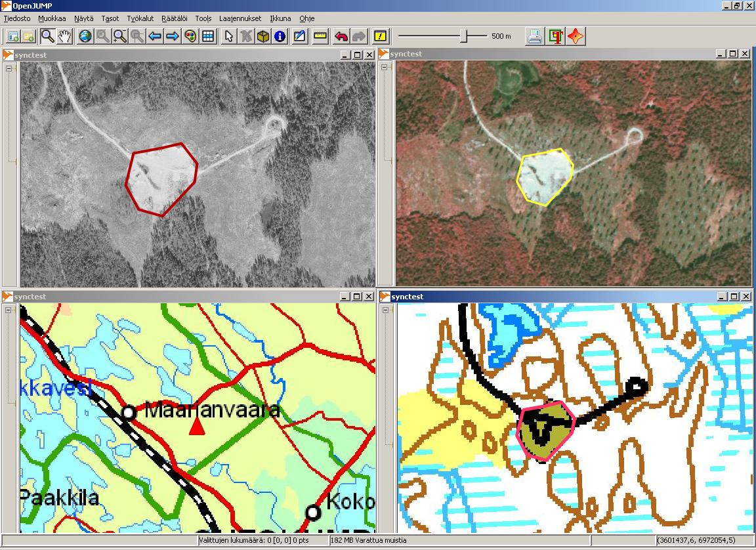Image resolution: width=756 pixels, height=550 pixels.
Task: Select the Zoom magnifier tool
Action: [47, 36]
